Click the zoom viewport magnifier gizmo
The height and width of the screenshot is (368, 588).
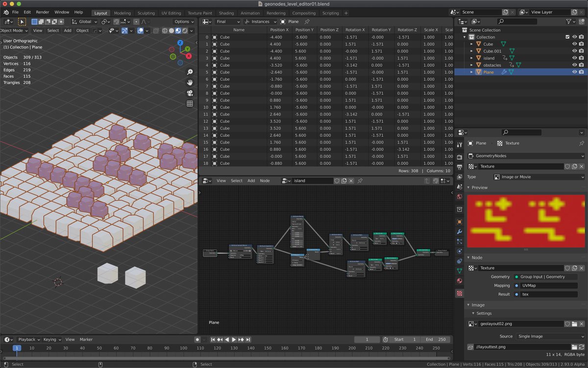pyautogui.click(x=190, y=72)
